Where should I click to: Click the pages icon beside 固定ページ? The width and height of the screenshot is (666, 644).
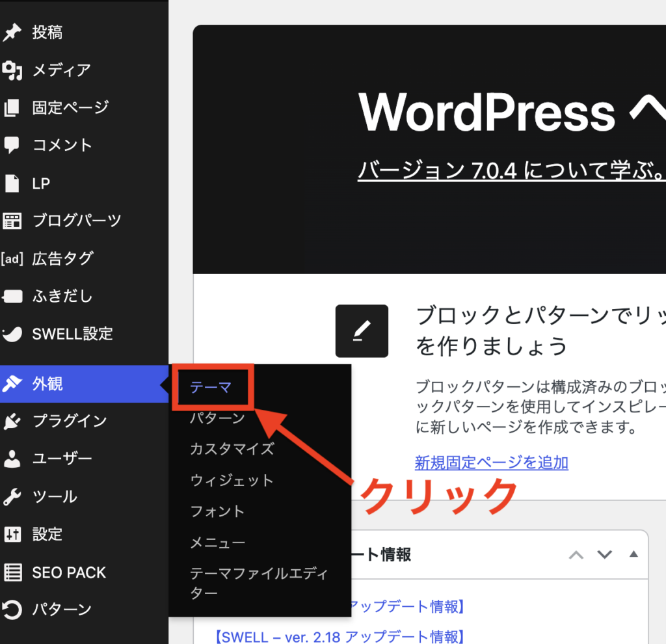coord(12,107)
